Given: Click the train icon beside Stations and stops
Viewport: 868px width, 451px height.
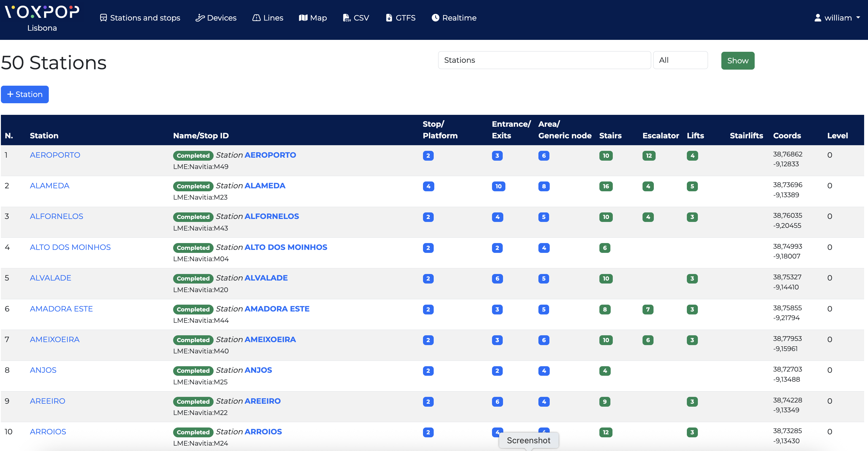Looking at the screenshot, I should (103, 18).
